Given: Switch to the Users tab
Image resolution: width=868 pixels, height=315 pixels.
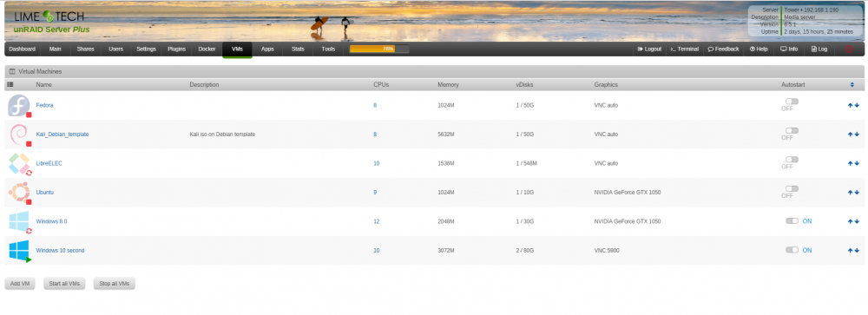Looking at the screenshot, I should click(x=115, y=49).
